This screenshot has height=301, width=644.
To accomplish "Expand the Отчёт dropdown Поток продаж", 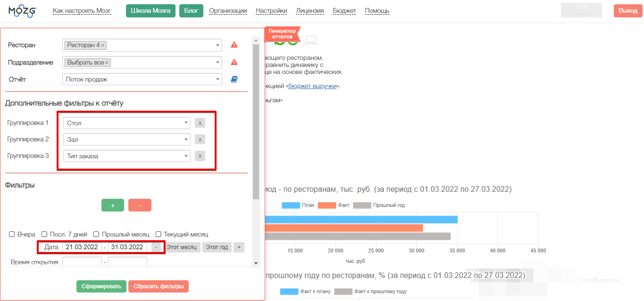I will (142, 79).
